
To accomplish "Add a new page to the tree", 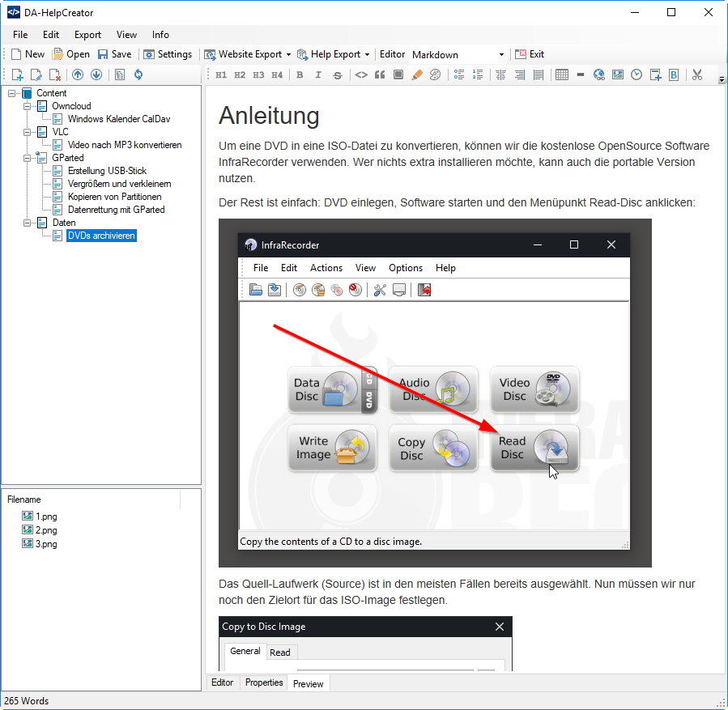I will click(x=17, y=74).
